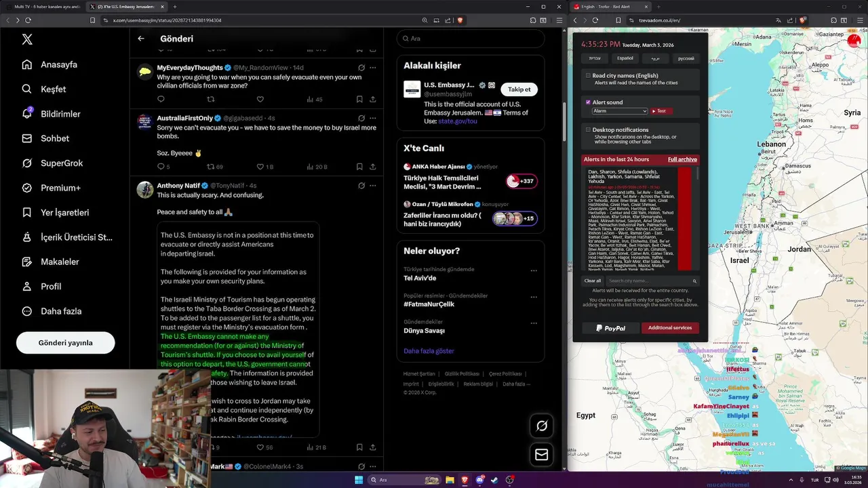Open ANKA Haber Ajansı live broadcast
This screenshot has width=868, height=488.
coord(470,178)
